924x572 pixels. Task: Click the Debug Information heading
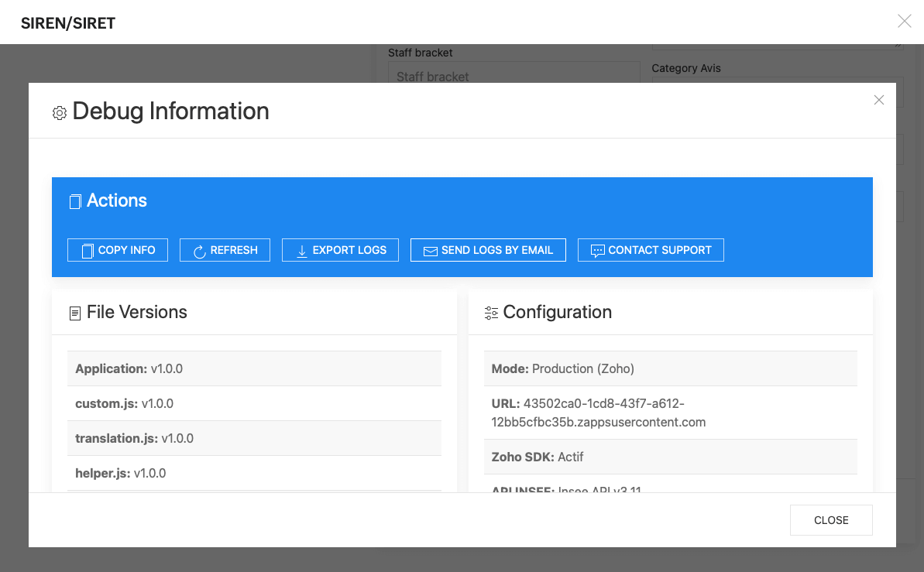click(x=170, y=111)
